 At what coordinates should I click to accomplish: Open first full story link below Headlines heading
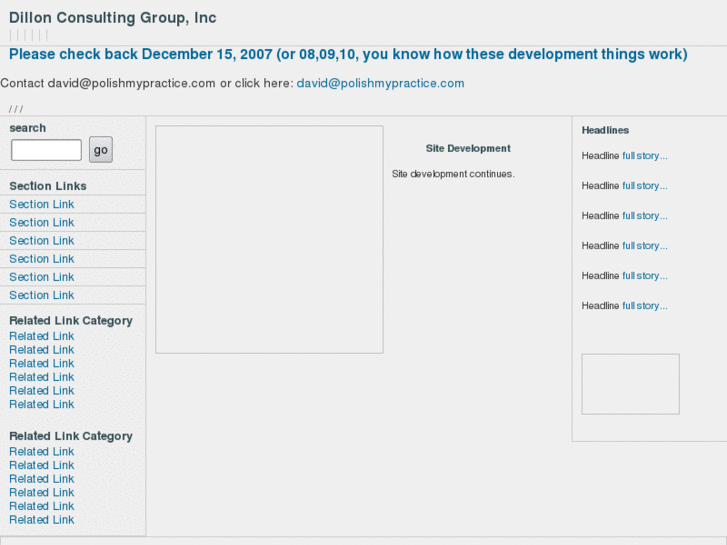pyautogui.click(x=645, y=156)
